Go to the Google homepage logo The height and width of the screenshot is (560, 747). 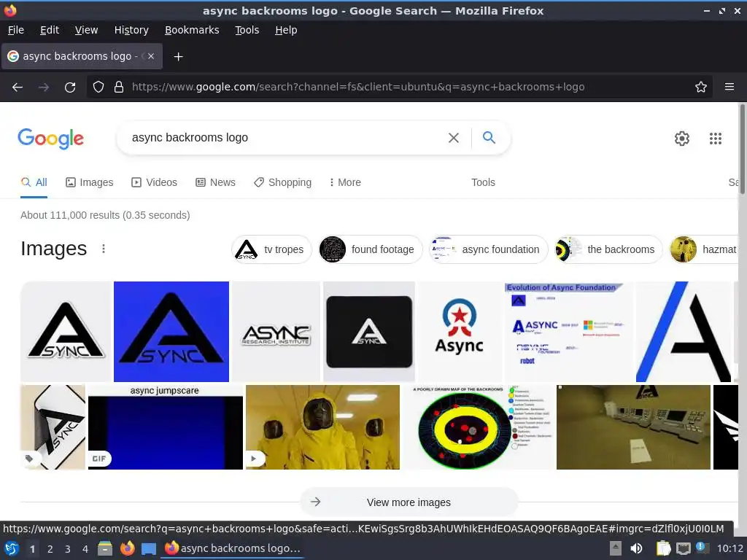point(50,139)
